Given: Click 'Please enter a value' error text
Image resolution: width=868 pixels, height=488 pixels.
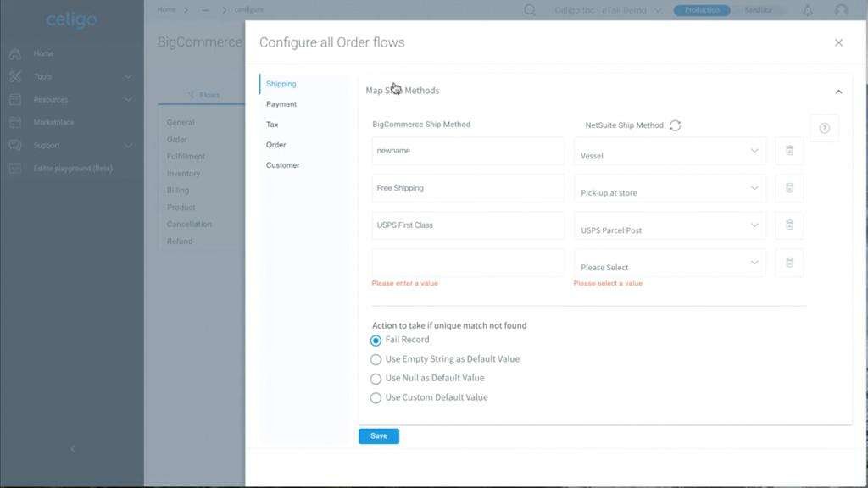Looking at the screenshot, I should pyautogui.click(x=404, y=283).
